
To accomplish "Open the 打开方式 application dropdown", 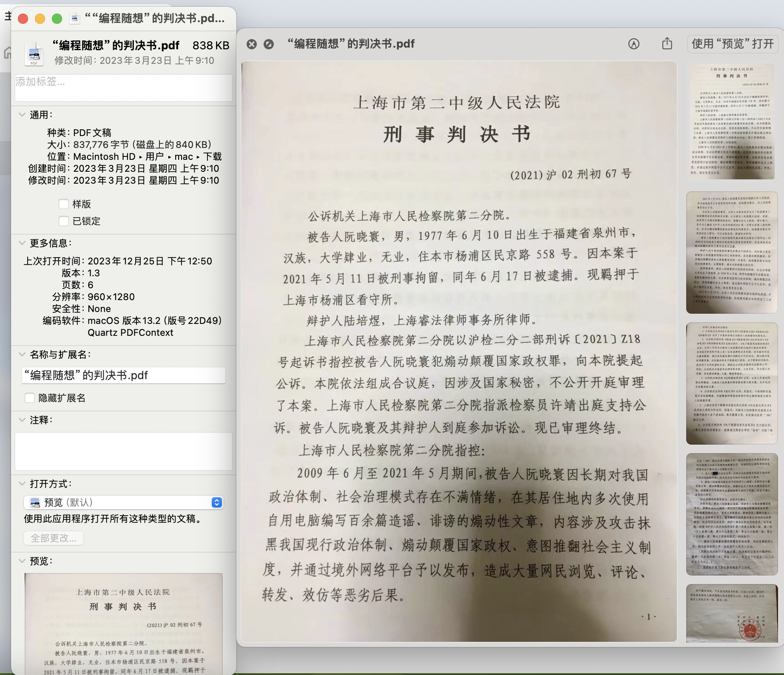I will 123,502.
